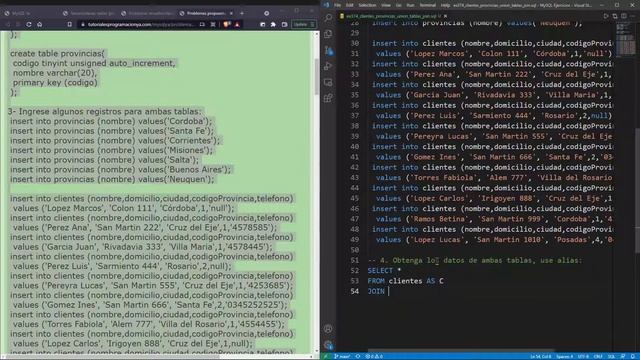Reload the browser page
Screen dimensions: 640x360
coord(29,24)
